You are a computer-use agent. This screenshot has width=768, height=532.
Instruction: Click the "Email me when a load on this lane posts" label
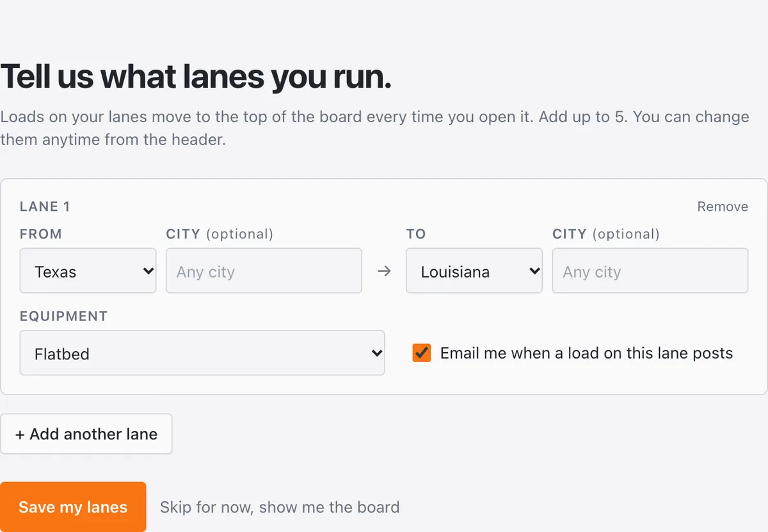coord(586,353)
